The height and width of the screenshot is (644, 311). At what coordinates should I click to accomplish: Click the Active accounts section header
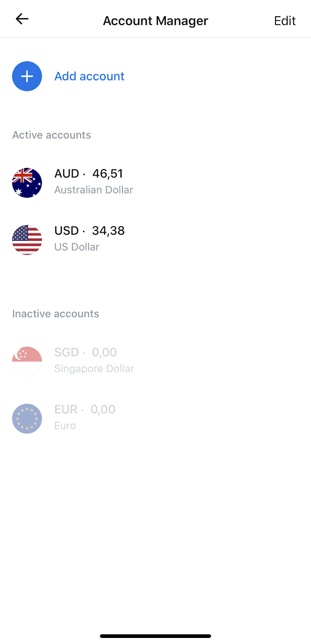[52, 135]
